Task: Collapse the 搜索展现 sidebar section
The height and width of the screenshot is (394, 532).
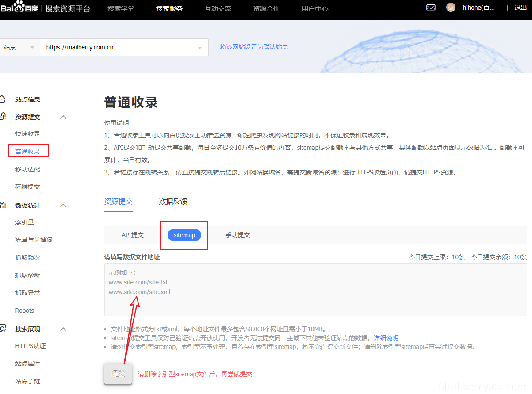Action: 63,329
